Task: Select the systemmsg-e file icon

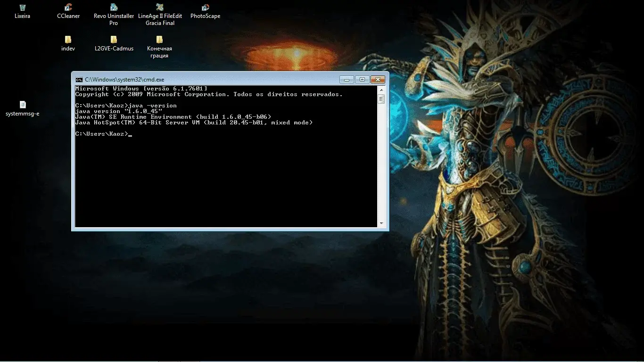Action: click(x=22, y=109)
